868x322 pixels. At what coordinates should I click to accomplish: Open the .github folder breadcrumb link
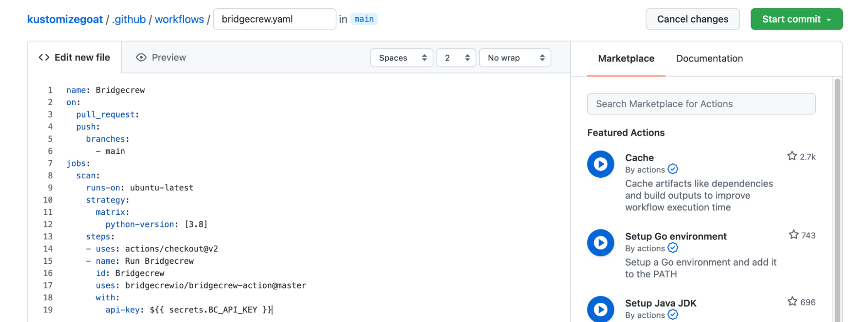coord(129,20)
